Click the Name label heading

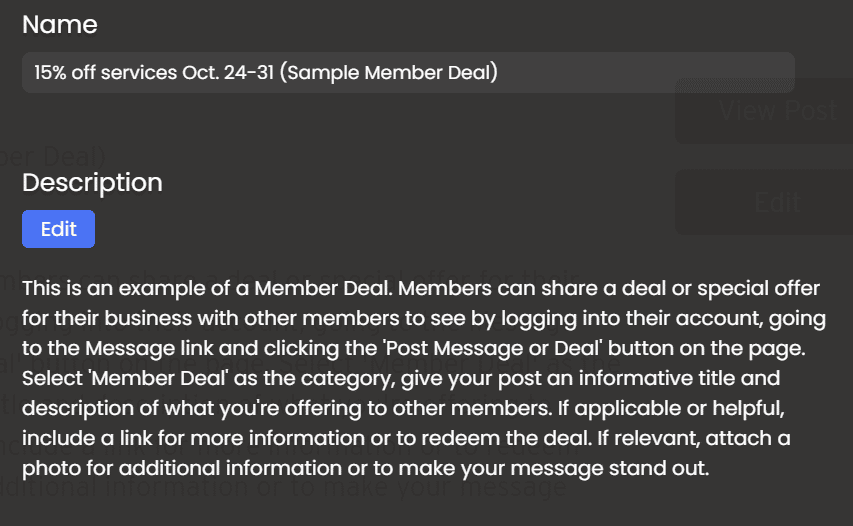(x=60, y=24)
